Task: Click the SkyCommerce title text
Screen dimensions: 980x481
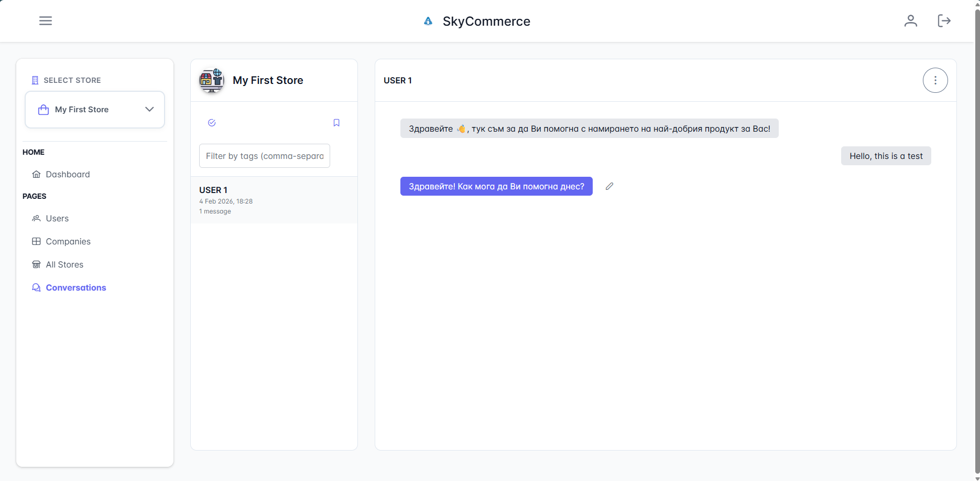Action: pyautogui.click(x=486, y=21)
